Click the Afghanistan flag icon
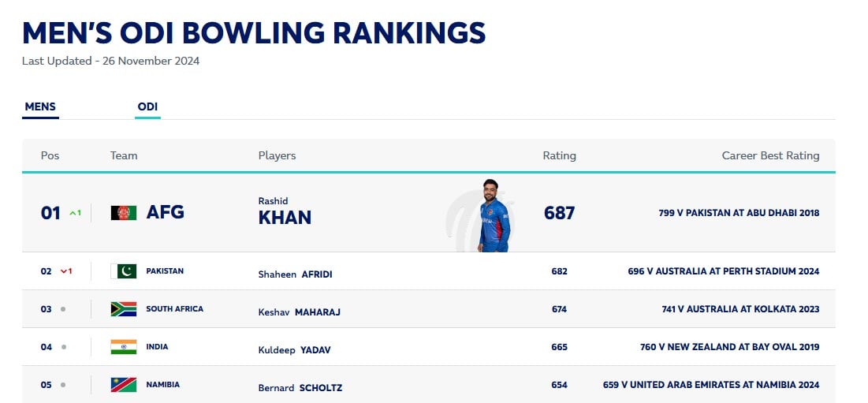Screen dimensions: 868x403 (x=124, y=213)
